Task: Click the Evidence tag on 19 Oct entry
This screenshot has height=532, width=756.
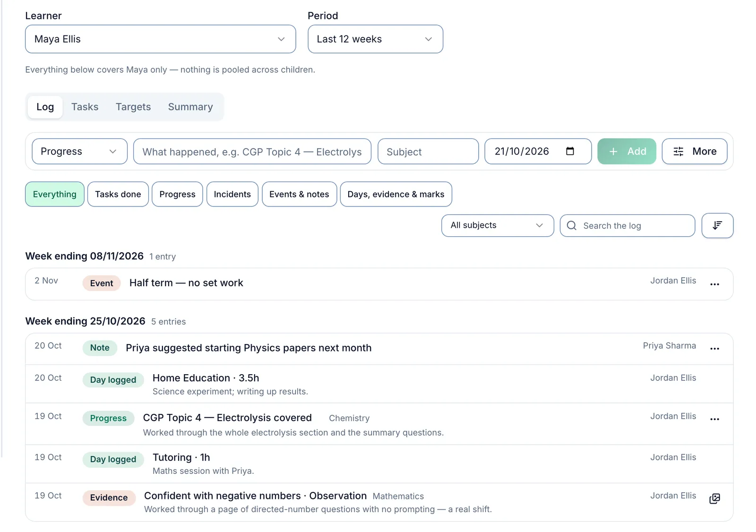Action: (x=109, y=498)
